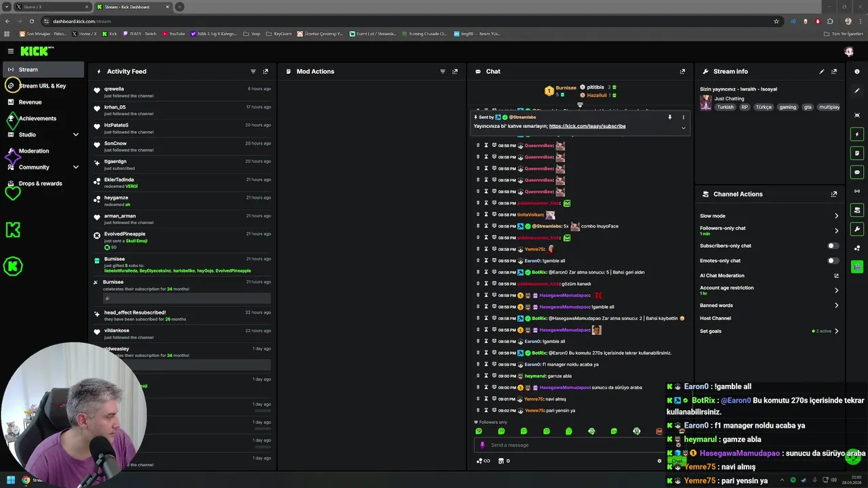The image size is (868, 488).
Task: Toggle Stream info panel via wrench icon
Action: [857, 229]
